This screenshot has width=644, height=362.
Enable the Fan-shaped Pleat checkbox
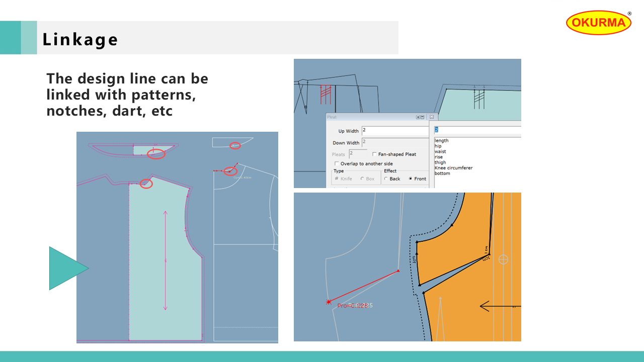374,154
